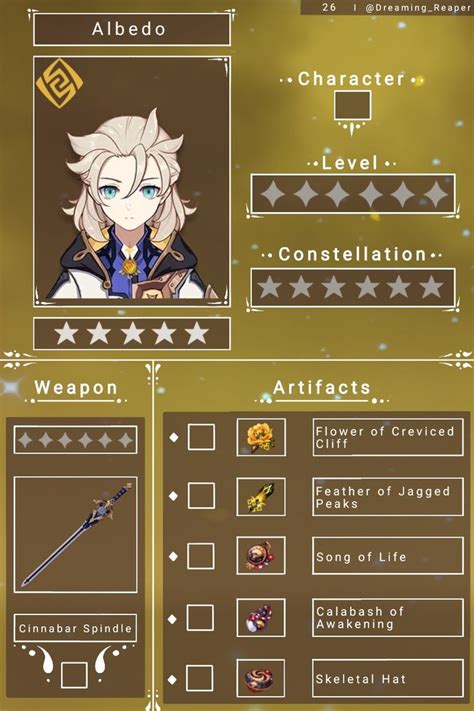Click the Cinnabar Spindle weapon name label
474x711 pixels.
click(x=75, y=628)
